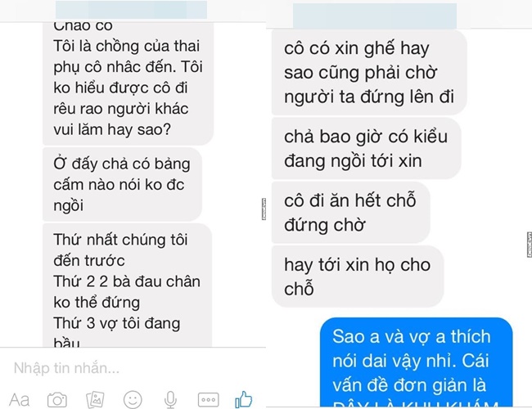Select the 'Ở đấy chả có bảng cấm' message
This screenshot has width=532, height=409.
click(122, 184)
